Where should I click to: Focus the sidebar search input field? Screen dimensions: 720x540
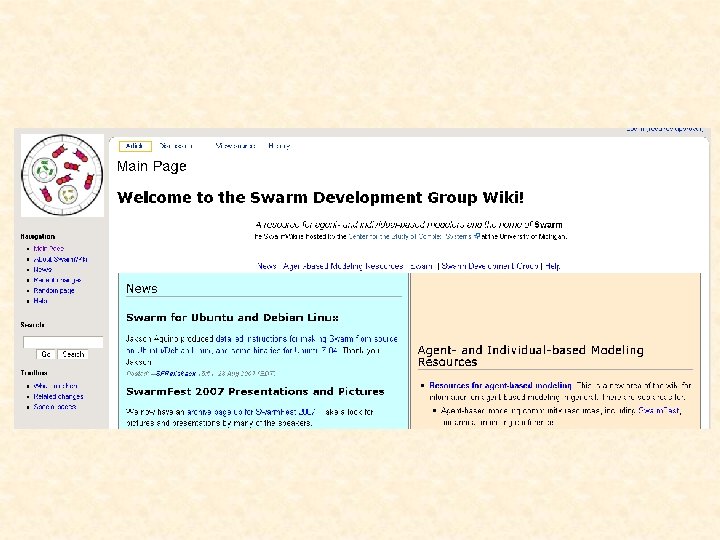(x=63, y=342)
